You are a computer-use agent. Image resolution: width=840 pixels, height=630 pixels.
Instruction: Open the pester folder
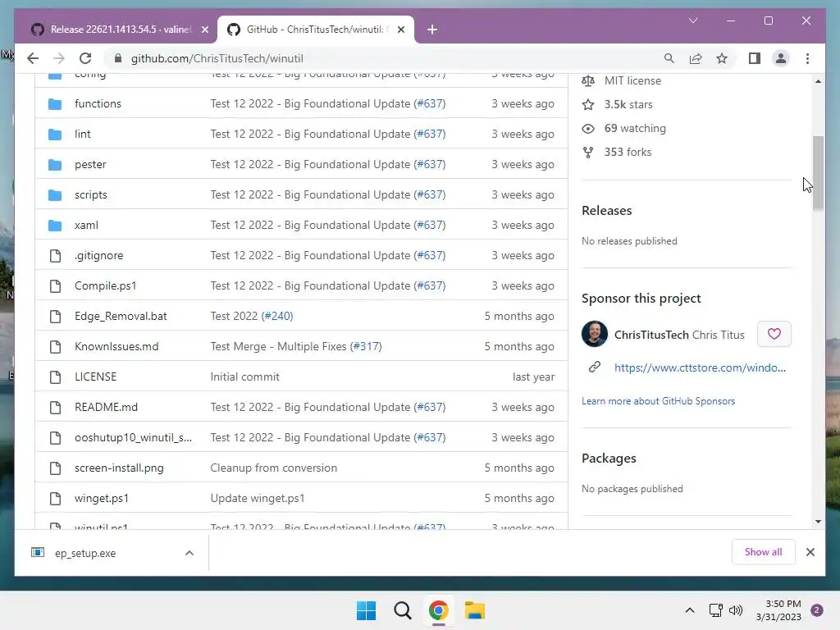pyautogui.click(x=90, y=164)
